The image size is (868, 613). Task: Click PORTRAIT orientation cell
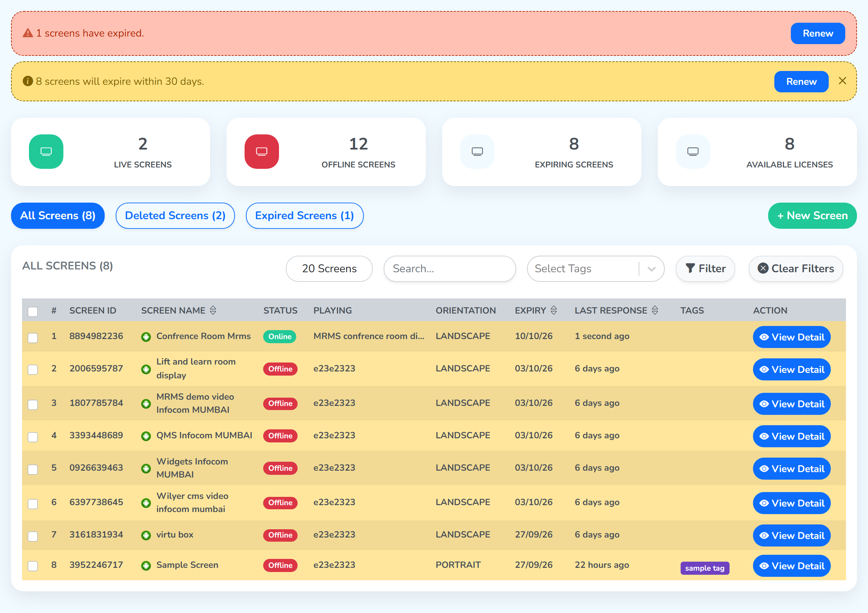[x=458, y=565]
